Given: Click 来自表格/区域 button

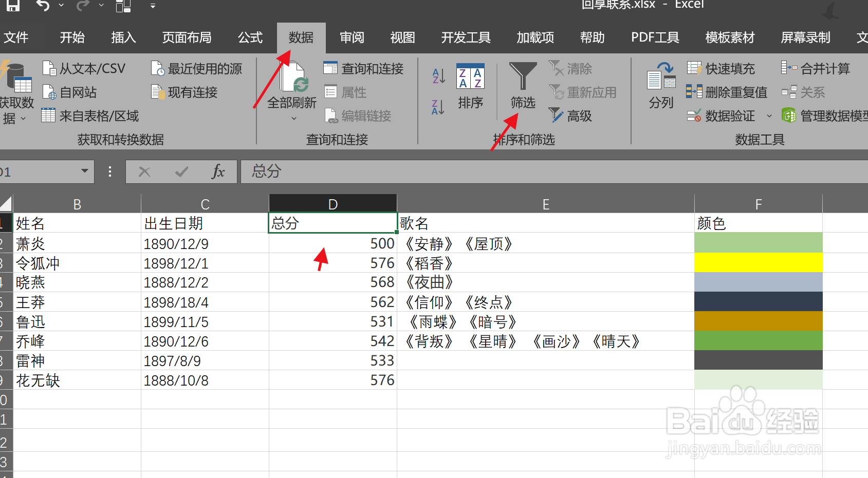Looking at the screenshot, I should click(90, 116).
